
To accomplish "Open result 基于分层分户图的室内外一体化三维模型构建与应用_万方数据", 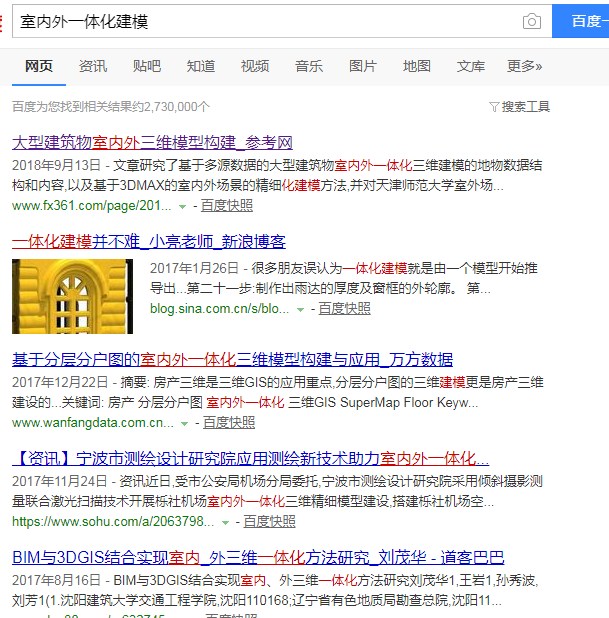I will [x=232, y=359].
